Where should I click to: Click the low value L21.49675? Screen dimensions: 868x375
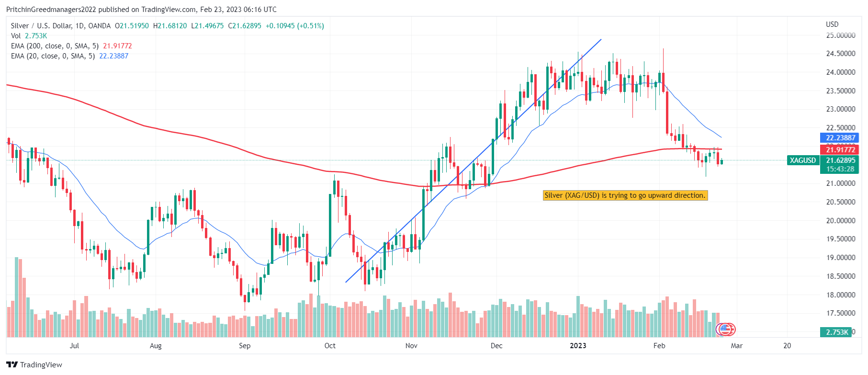click(207, 26)
